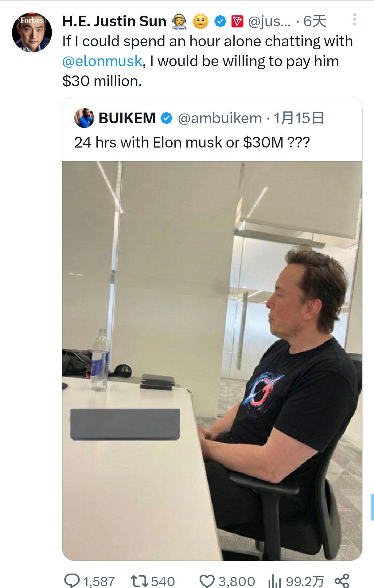
Task: Tap the share icon
Action: coord(342,581)
